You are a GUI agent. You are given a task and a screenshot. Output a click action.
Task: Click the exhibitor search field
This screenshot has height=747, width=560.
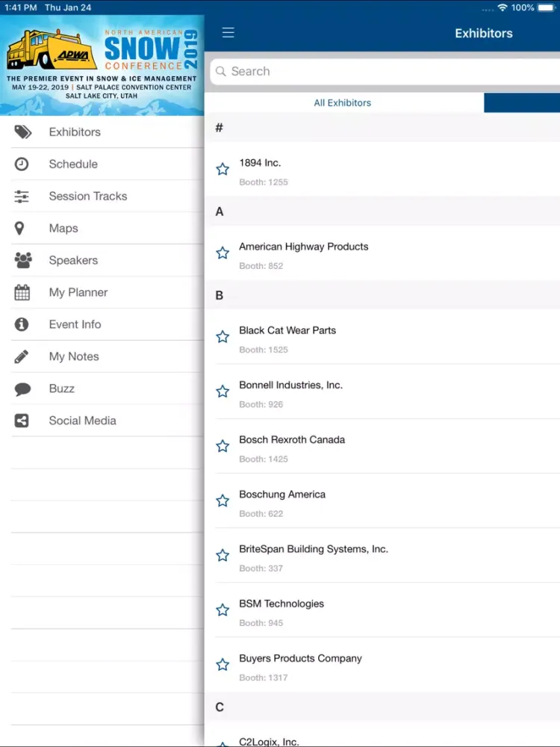[x=385, y=72]
